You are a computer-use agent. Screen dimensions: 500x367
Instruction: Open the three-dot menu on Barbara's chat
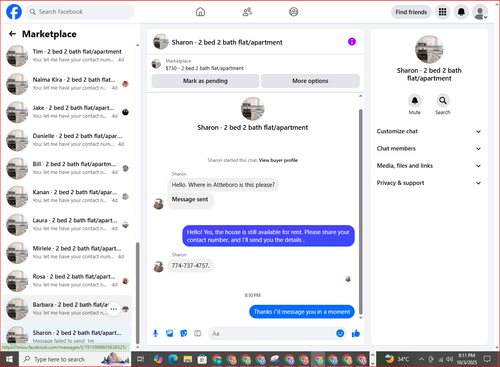114,309
